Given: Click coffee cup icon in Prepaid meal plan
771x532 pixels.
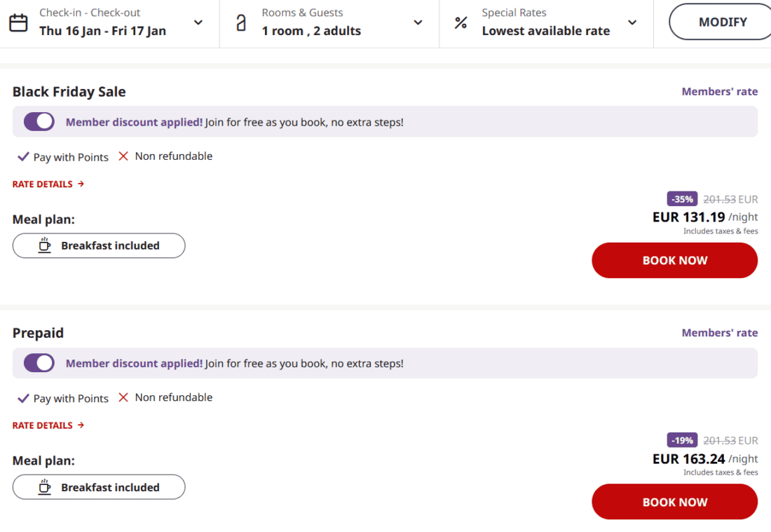Looking at the screenshot, I should pyautogui.click(x=45, y=487).
